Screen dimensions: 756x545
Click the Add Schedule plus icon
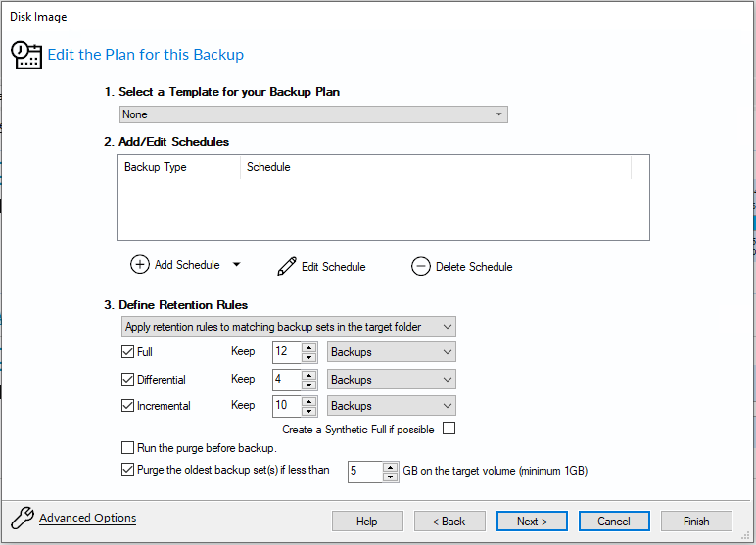coord(140,265)
